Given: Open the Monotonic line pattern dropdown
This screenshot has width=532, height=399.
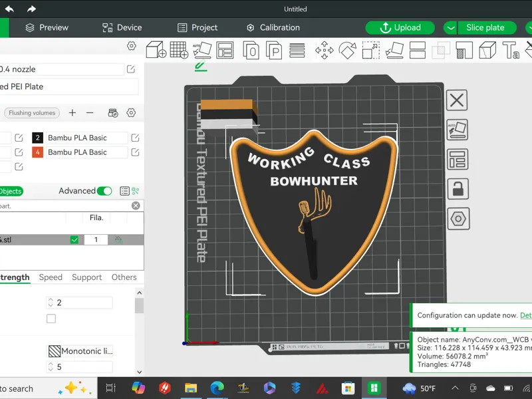Looking at the screenshot, I should pos(79,351).
